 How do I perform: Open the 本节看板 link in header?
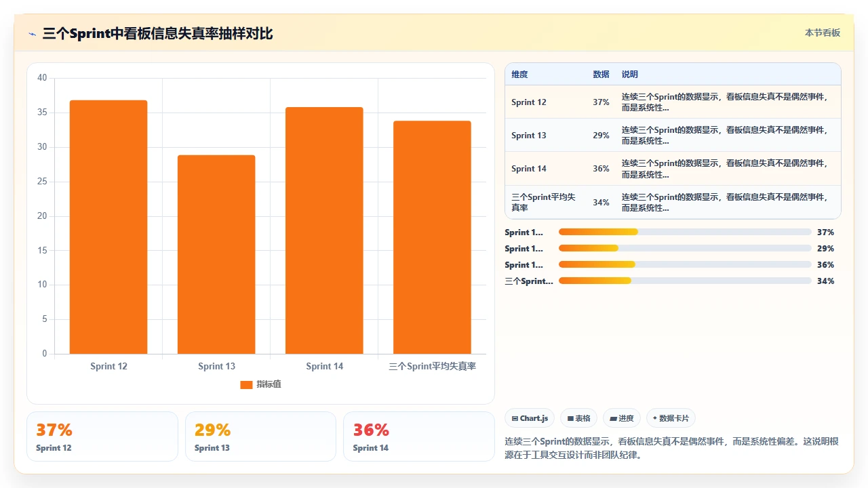(823, 33)
